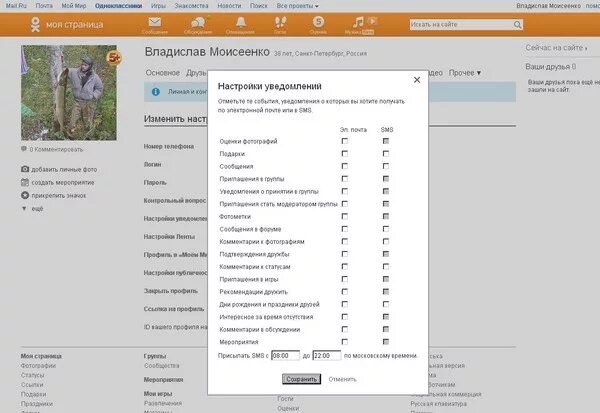Click the Отменить link
Image resolution: width=600 pixels, height=413 pixels.
(x=342, y=379)
